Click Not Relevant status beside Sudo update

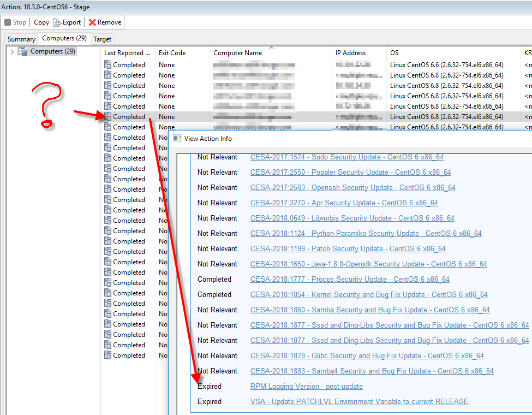[217, 157]
